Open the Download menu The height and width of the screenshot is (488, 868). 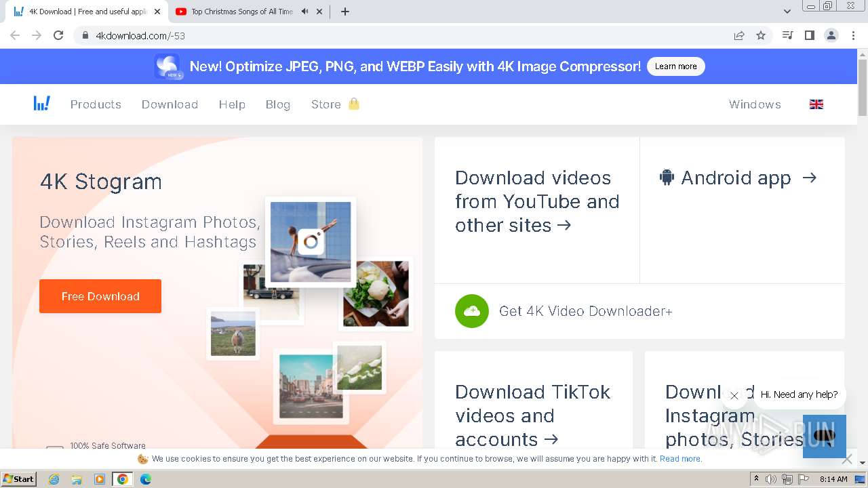pyautogui.click(x=170, y=104)
